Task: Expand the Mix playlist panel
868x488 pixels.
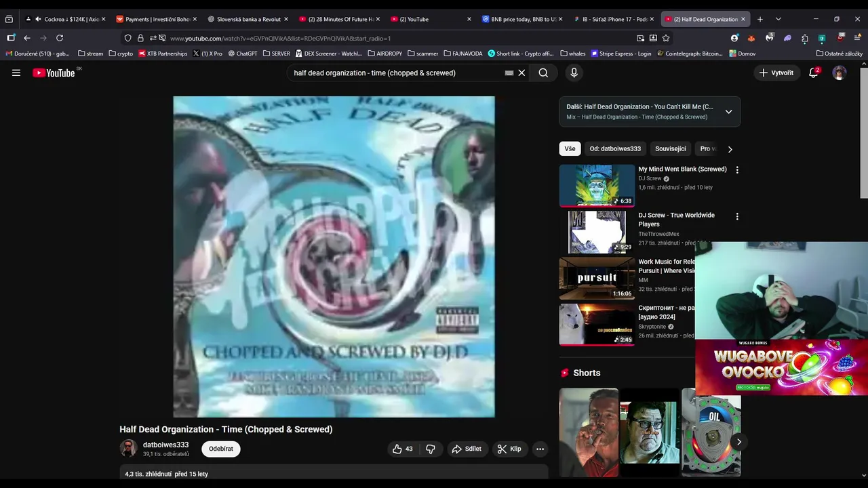Action: pyautogui.click(x=728, y=112)
